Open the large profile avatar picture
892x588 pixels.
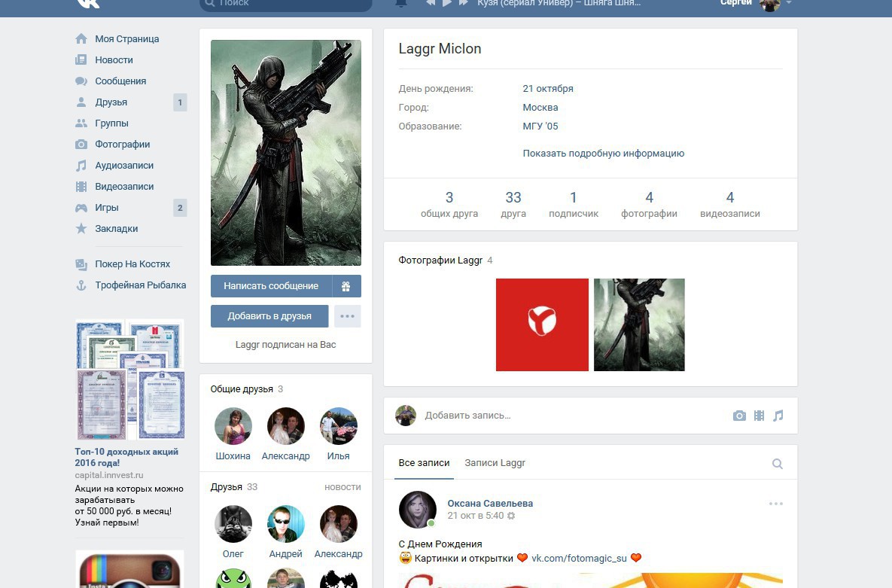tap(285, 153)
